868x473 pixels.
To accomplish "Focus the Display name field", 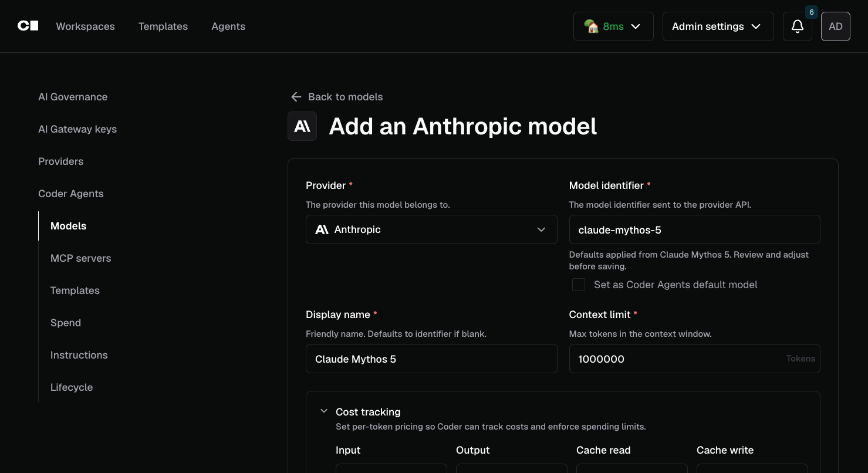I will [431, 359].
